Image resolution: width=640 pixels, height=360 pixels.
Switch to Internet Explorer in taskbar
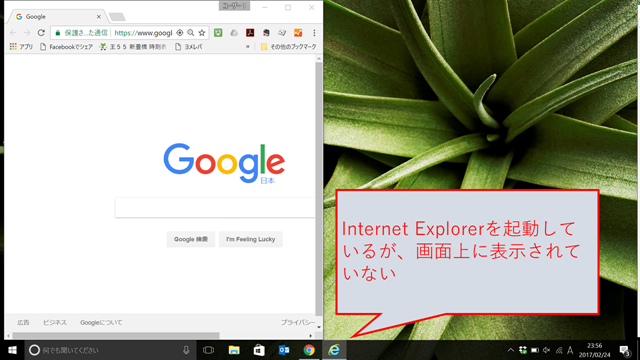[x=334, y=350]
